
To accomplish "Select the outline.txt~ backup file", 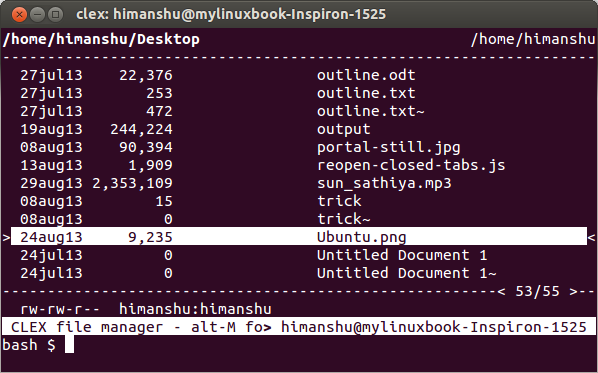I will [299, 111].
